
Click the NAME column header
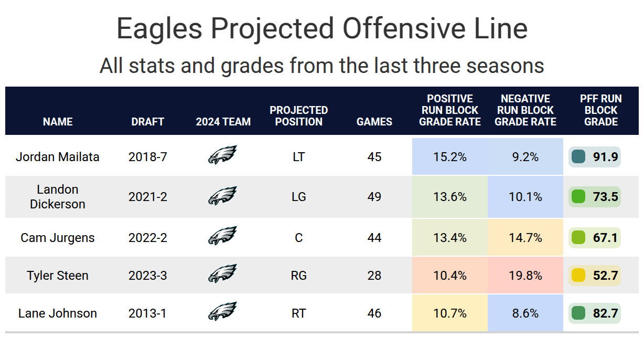[x=58, y=122]
